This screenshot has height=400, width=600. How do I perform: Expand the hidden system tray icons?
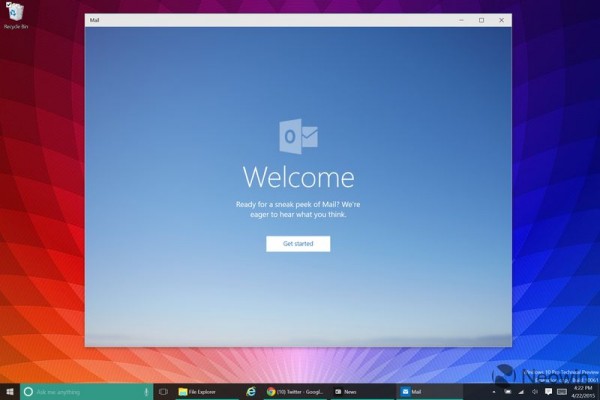(493, 391)
